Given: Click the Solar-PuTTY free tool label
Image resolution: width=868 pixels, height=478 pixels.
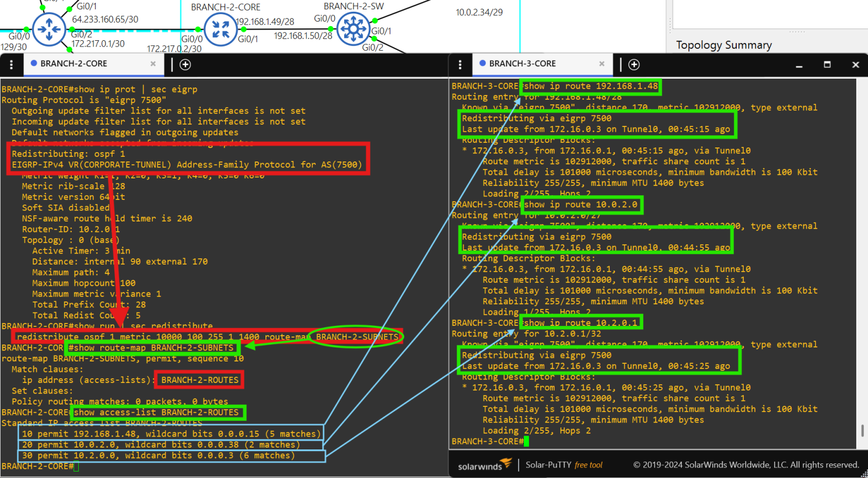Looking at the screenshot, I should coord(563,465).
